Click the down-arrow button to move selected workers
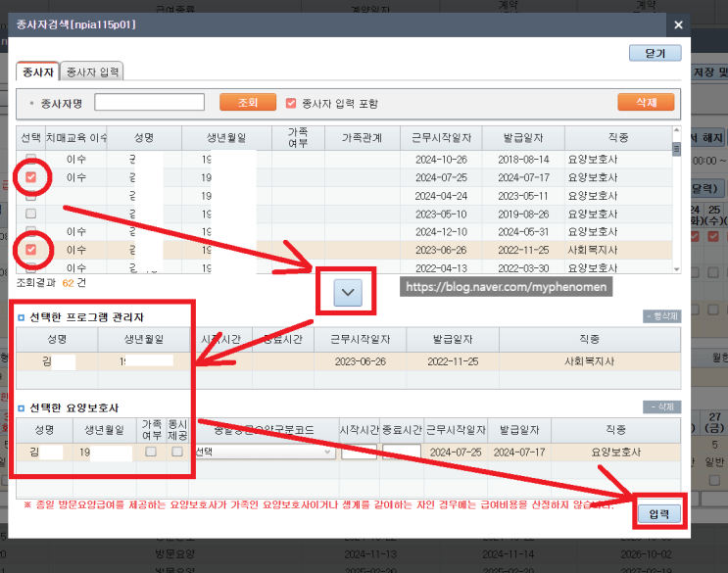Viewport: 728px width, 573px height. [348, 292]
